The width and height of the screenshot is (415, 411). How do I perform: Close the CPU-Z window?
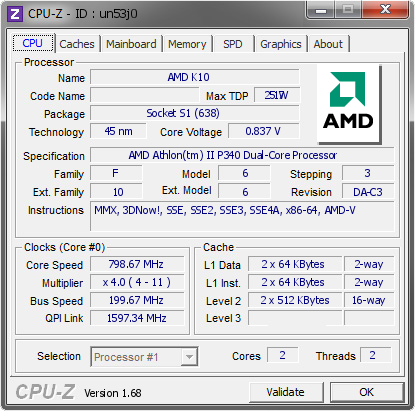click(385, 10)
